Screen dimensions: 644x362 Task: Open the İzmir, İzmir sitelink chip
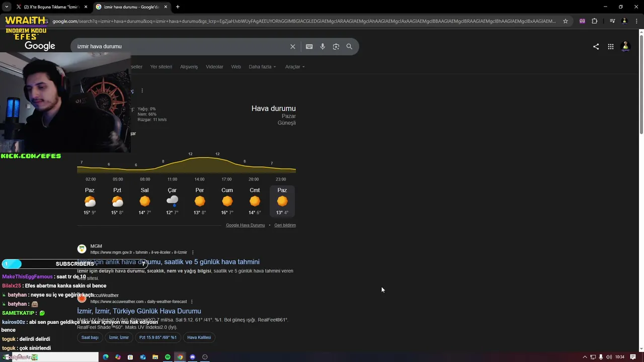tap(119, 337)
